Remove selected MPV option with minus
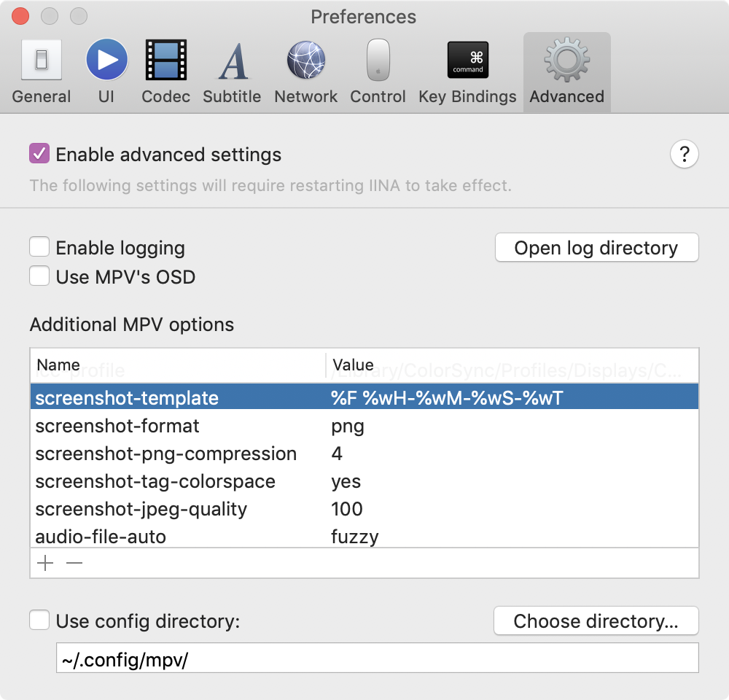The width and height of the screenshot is (729, 700). click(74, 564)
